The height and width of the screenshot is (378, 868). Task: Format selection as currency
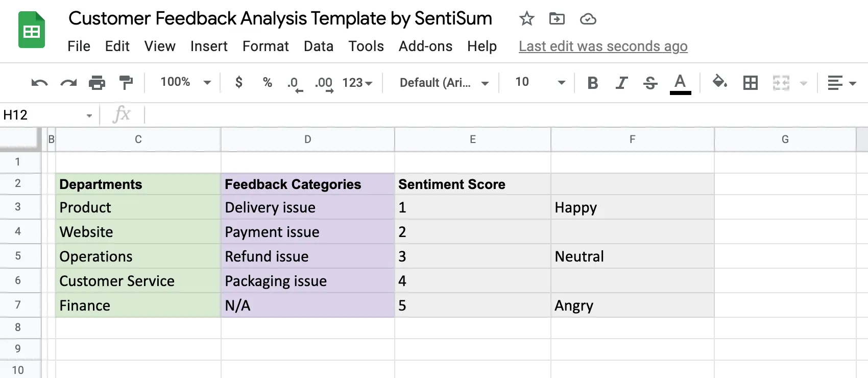(x=239, y=82)
